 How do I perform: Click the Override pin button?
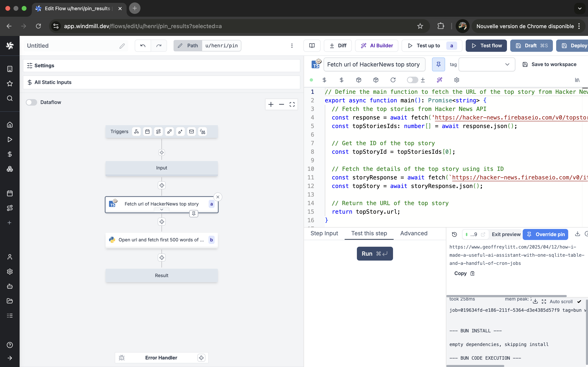click(x=545, y=234)
